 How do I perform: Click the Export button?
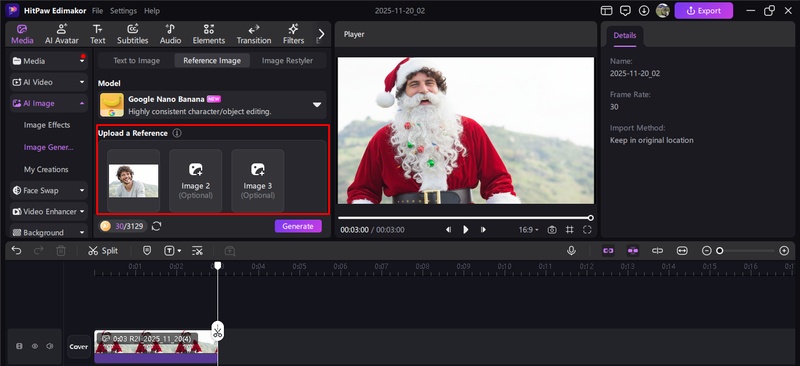click(x=704, y=11)
